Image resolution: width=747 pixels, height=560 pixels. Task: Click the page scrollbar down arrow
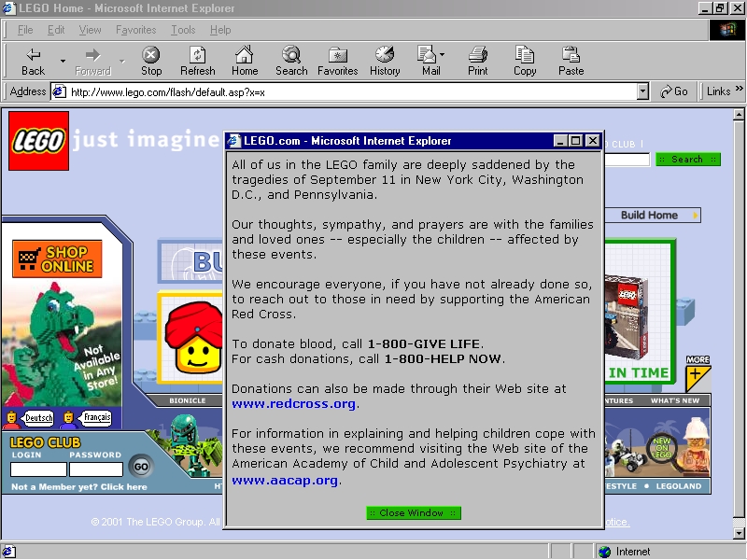[x=739, y=534]
